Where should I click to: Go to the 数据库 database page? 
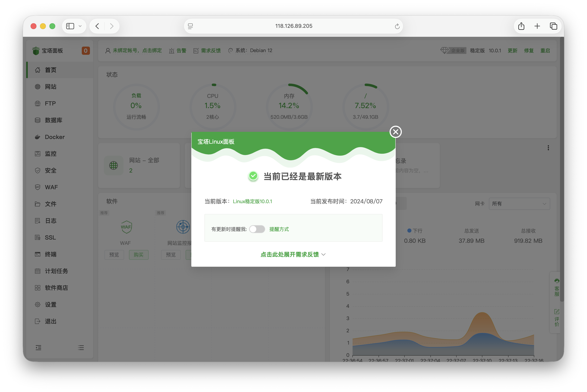pos(53,120)
